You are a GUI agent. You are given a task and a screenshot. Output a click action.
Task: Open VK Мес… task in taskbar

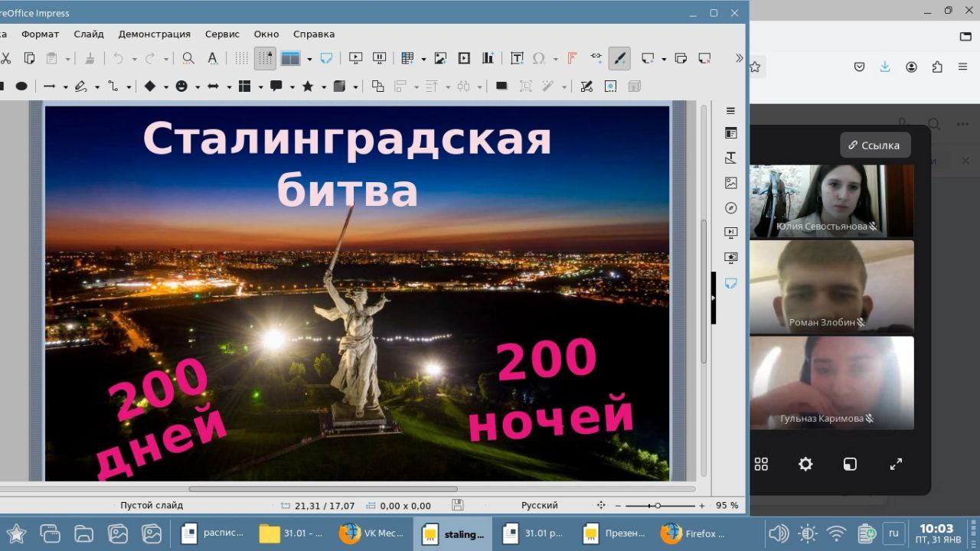click(372, 533)
